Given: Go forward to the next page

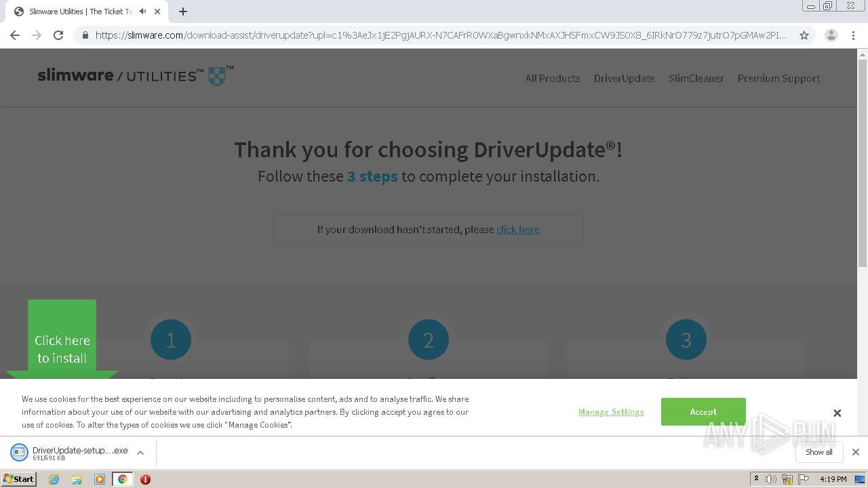Looking at the screenshot, I should (37, 35).
